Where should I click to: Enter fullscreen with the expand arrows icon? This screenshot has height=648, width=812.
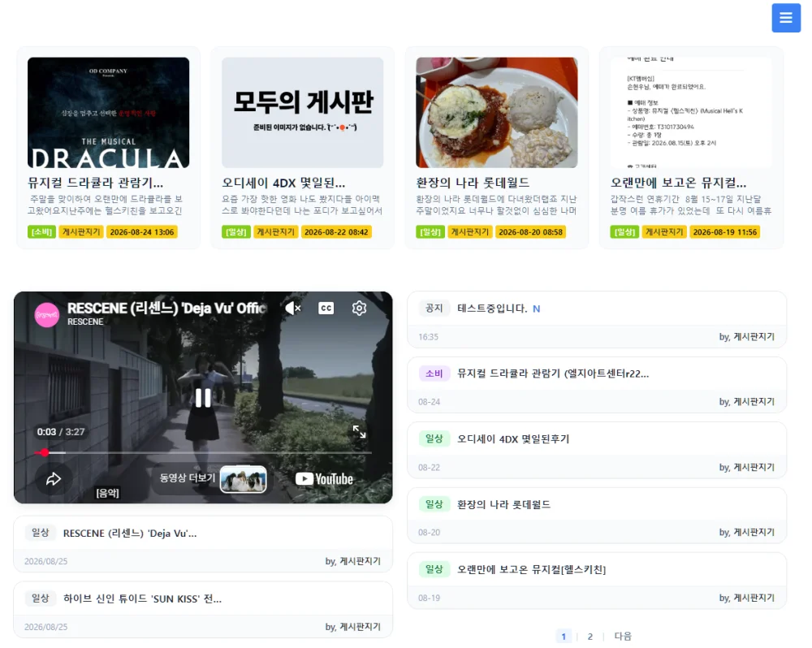coord(359,431)
